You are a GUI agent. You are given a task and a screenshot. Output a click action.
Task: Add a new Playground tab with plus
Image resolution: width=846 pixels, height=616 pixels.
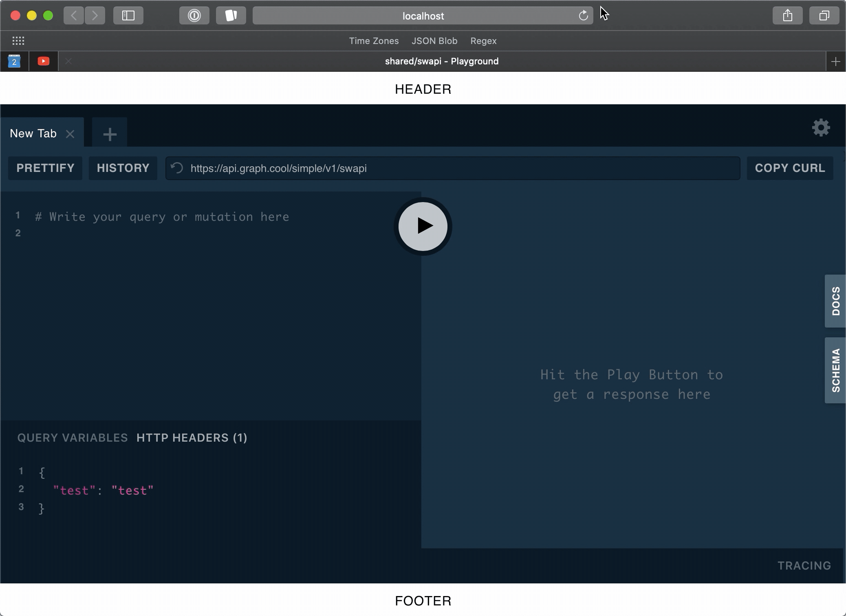click(110, 134)
